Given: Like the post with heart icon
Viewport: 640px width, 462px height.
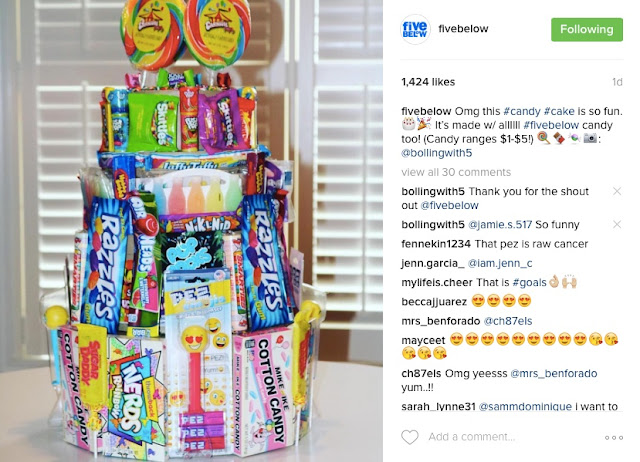Looking at the screenshot, I should coord(410,437).
